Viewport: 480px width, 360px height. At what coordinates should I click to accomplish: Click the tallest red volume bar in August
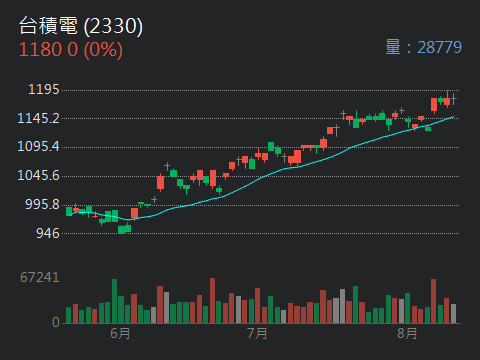(433, 301)
